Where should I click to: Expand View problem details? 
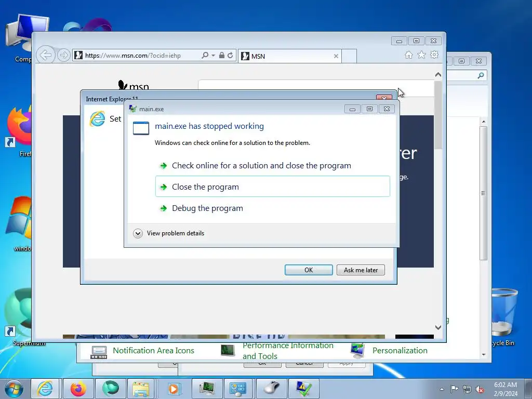169,233
